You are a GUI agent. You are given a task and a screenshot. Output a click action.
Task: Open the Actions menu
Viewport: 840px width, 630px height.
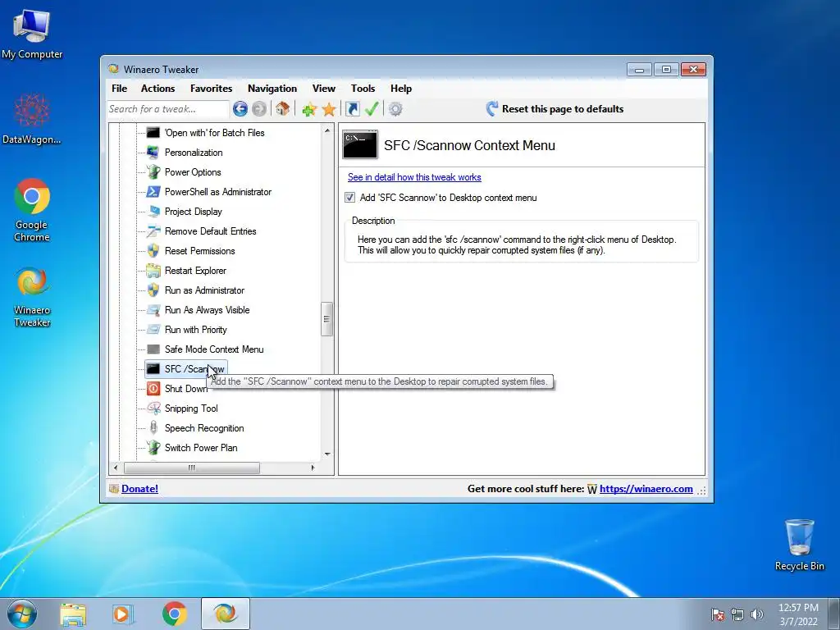coord(158,89)
